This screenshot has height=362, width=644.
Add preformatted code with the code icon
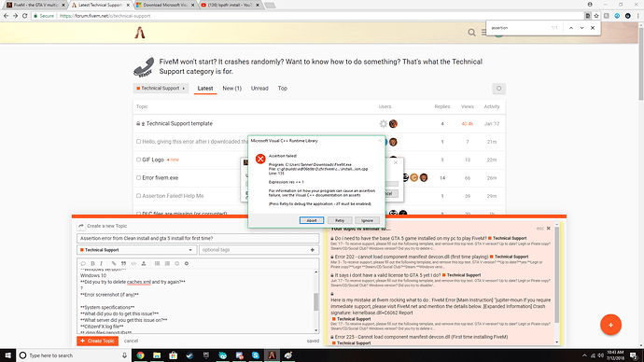(133, 263)
